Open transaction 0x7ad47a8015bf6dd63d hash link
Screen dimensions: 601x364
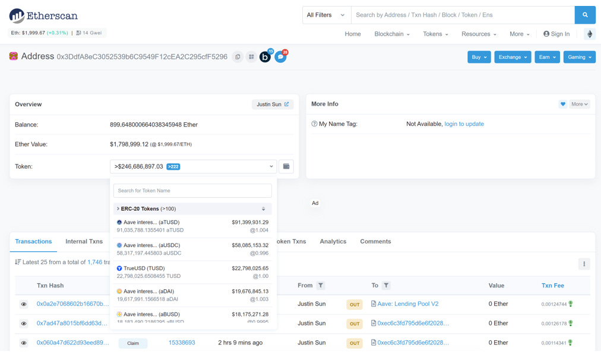[x=72, y=324]
